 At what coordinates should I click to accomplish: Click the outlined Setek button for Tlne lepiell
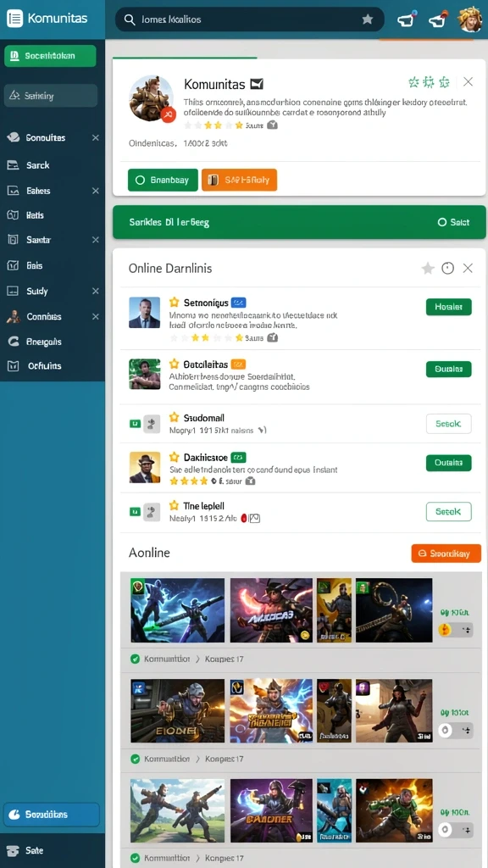pos(449,511)
